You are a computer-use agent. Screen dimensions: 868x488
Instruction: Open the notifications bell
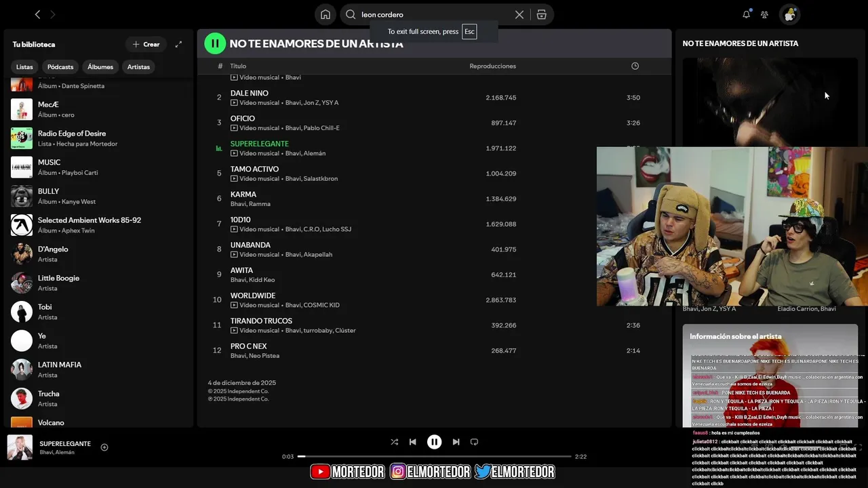click(x=747, y=14)
